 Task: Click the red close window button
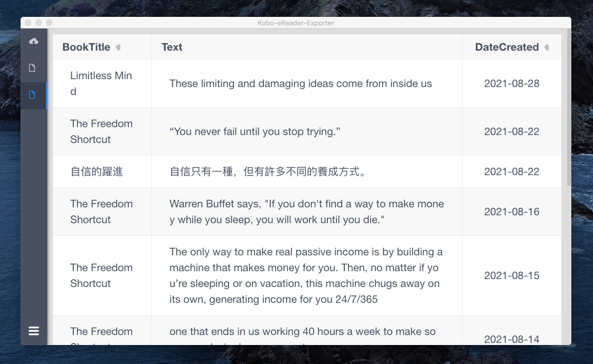[x=29, y=23]
